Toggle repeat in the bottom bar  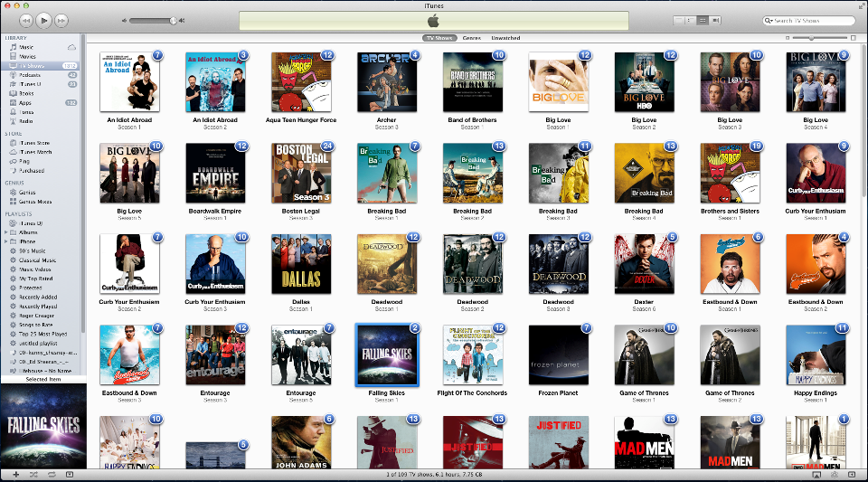tap(52, 475)
